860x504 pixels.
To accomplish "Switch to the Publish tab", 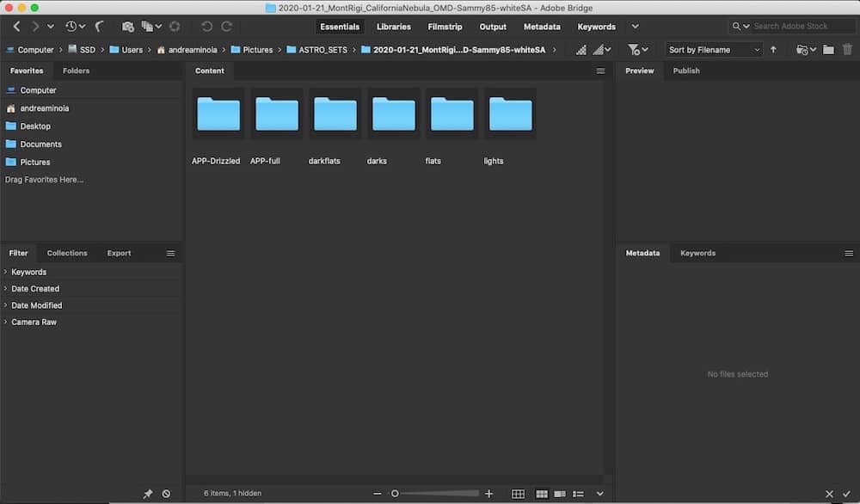I will 686,71.
